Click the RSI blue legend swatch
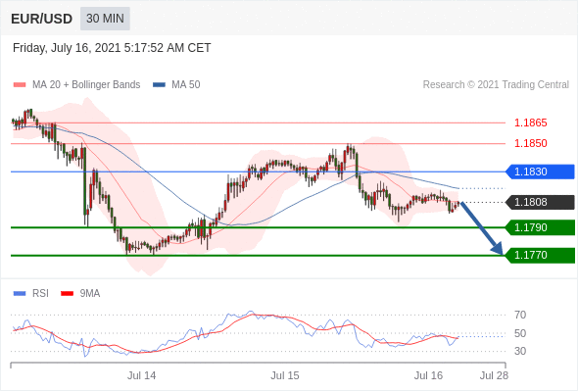The image size is (578, 392). pyautogui.click(x=20, y=294)
